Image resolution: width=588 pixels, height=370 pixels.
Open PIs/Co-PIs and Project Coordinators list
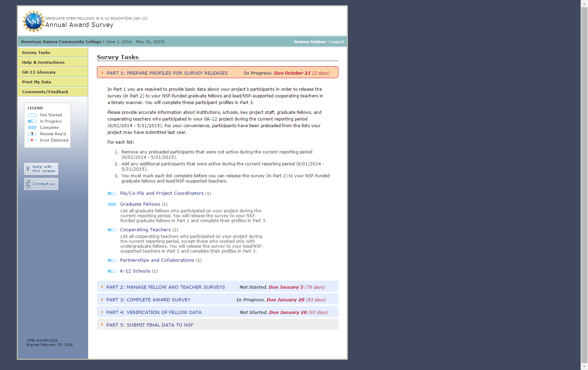coord(162,193)
